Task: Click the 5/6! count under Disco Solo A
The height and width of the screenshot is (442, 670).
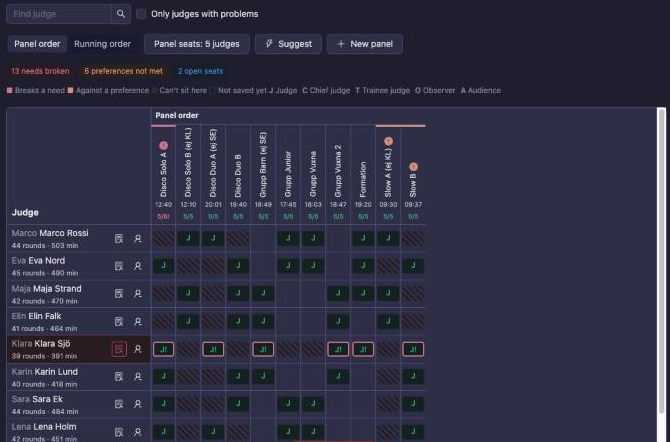Action: [163, 217]
